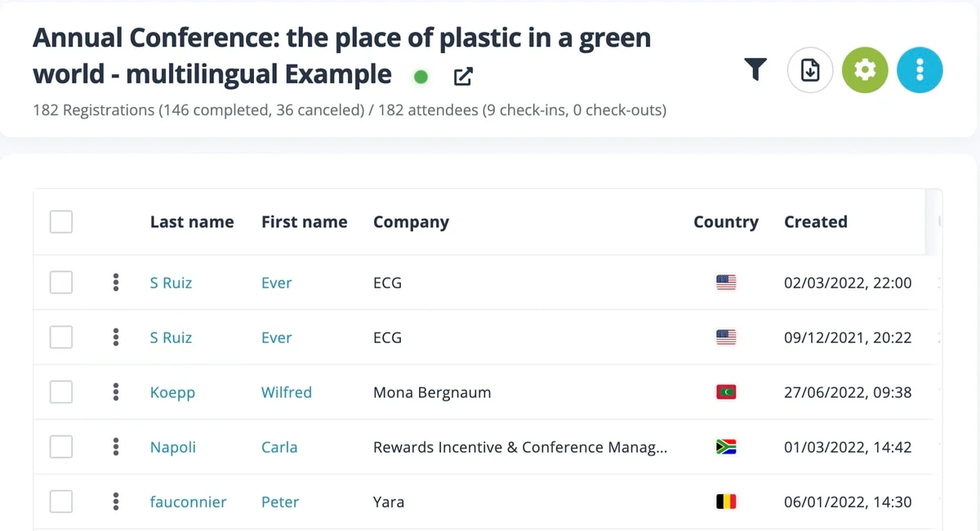The height and width of the screenshot is (531, 980).
Task: Toggle the select-all header checkbox
Action: point(61,221)
